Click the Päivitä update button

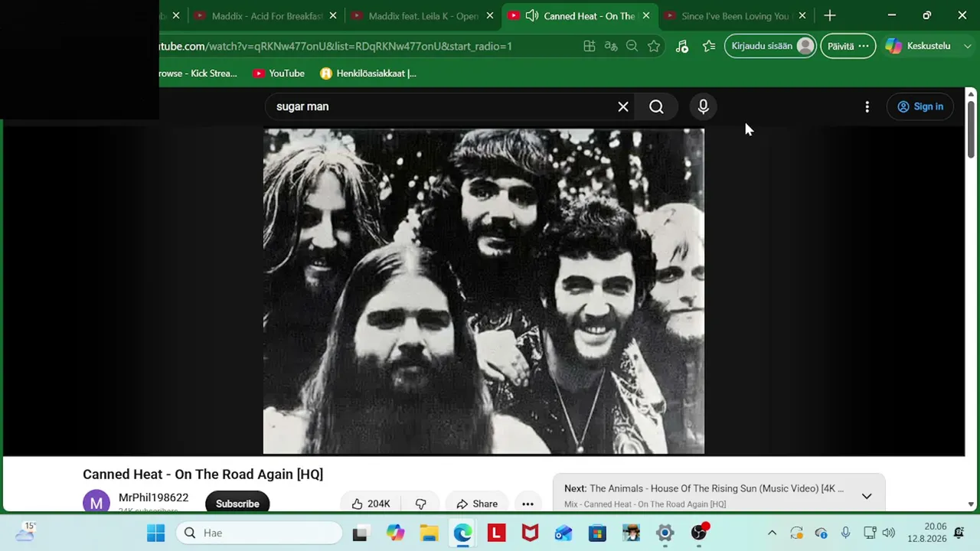pos(848,46)
